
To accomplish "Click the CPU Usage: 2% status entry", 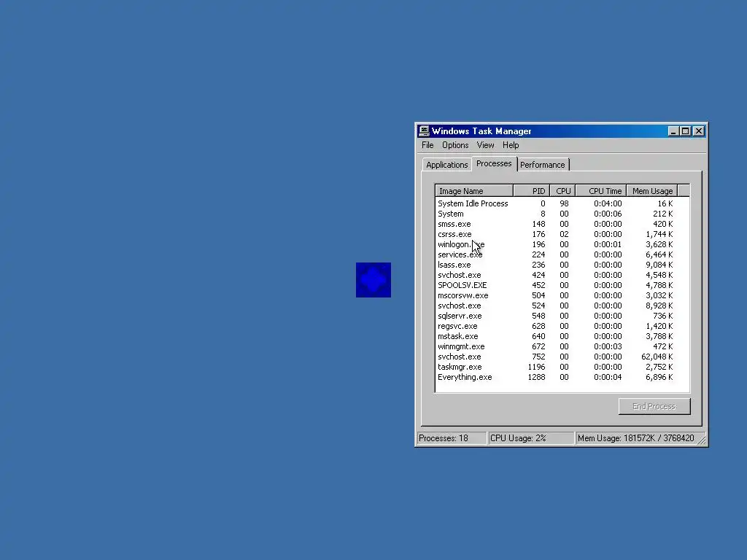I will click(531, 438).
